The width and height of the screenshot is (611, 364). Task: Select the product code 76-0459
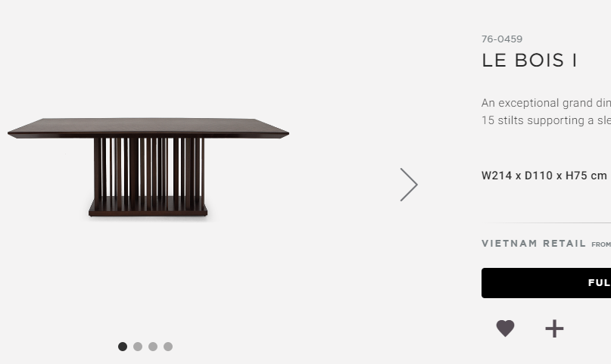[502, 39]
